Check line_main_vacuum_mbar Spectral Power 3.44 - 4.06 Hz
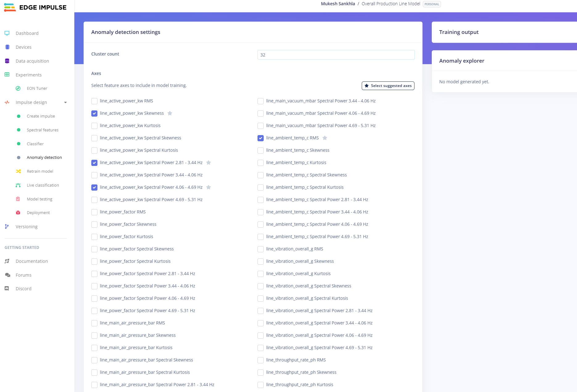This screenshot has width=577, height=392. click(x=261, y=101)
